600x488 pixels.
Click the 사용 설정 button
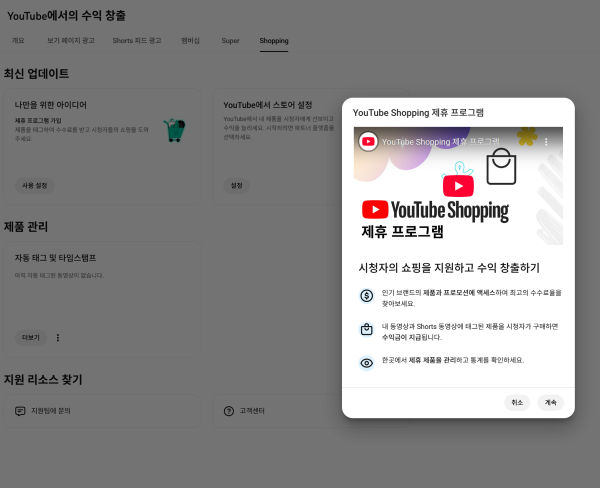pos(35,185)
